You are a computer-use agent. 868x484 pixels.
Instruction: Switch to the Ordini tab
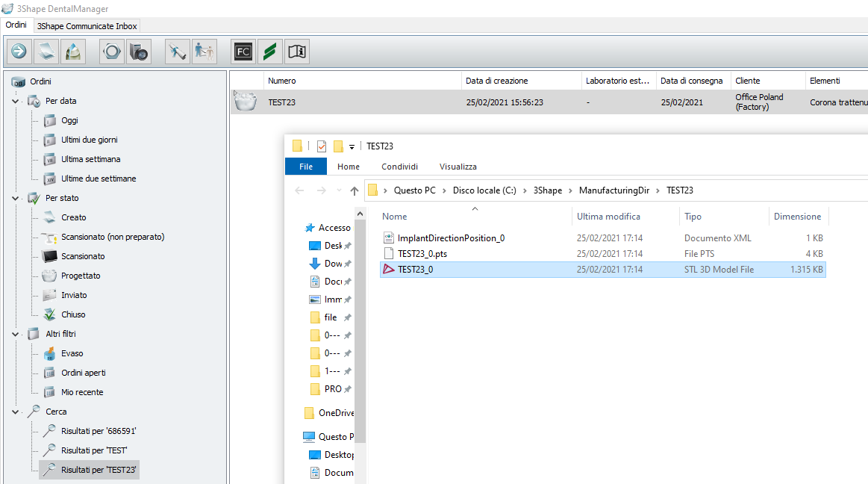[x=16, y=25]
